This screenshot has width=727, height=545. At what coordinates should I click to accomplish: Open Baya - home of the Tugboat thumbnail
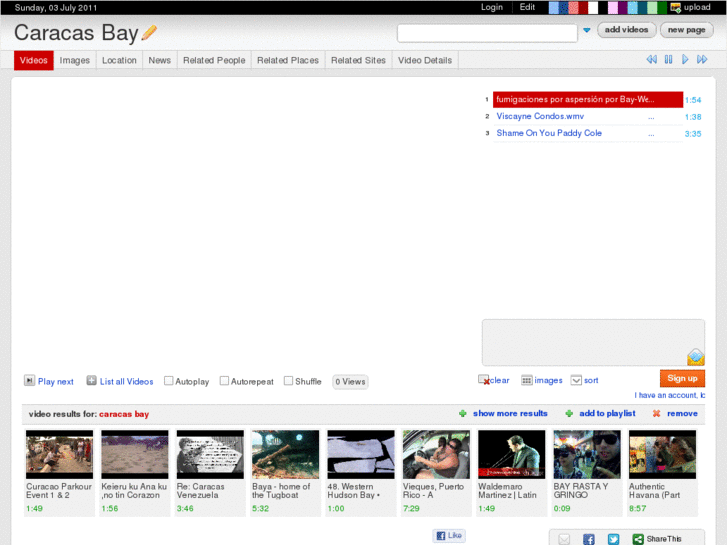[x=286, y=454]
